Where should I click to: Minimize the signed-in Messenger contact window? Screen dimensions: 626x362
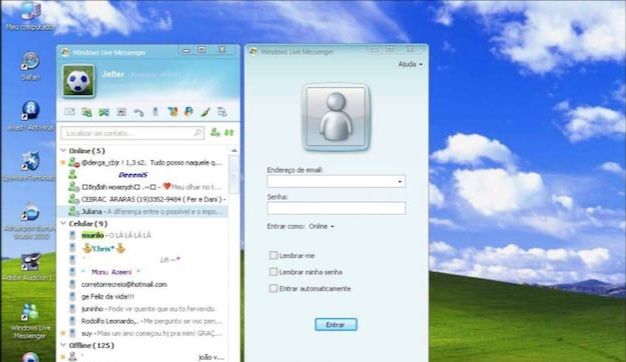click(x=186, y=50)
